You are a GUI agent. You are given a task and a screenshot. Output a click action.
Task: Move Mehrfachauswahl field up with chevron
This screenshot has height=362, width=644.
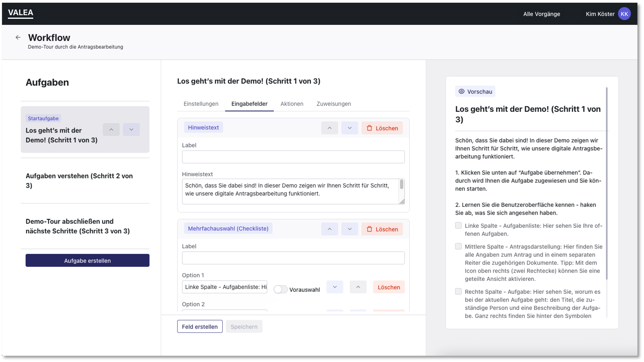pos(330,229)
